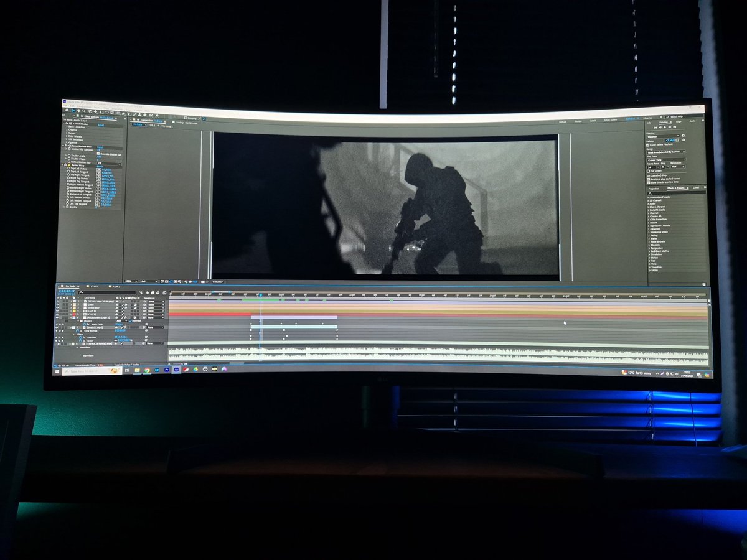Reset the Lumetri Color effect
This screenshot has width=747, height=560.
click(100, 125)
